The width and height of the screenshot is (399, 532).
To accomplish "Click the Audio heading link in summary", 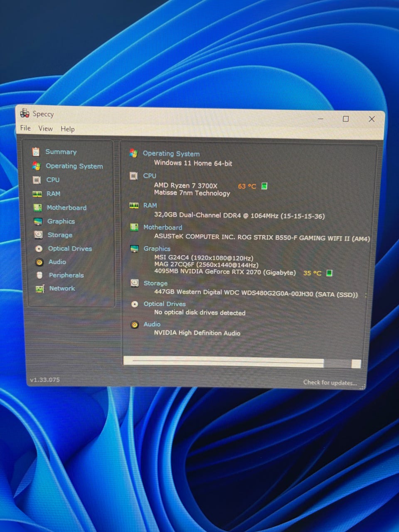I will (152, 324).
